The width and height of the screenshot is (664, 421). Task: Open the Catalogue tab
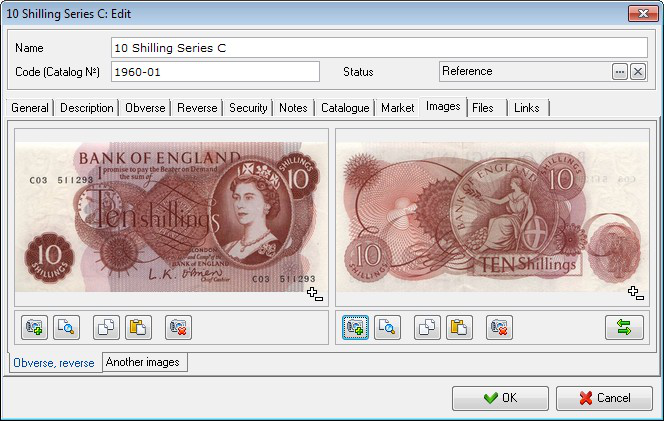click(345, 108)
